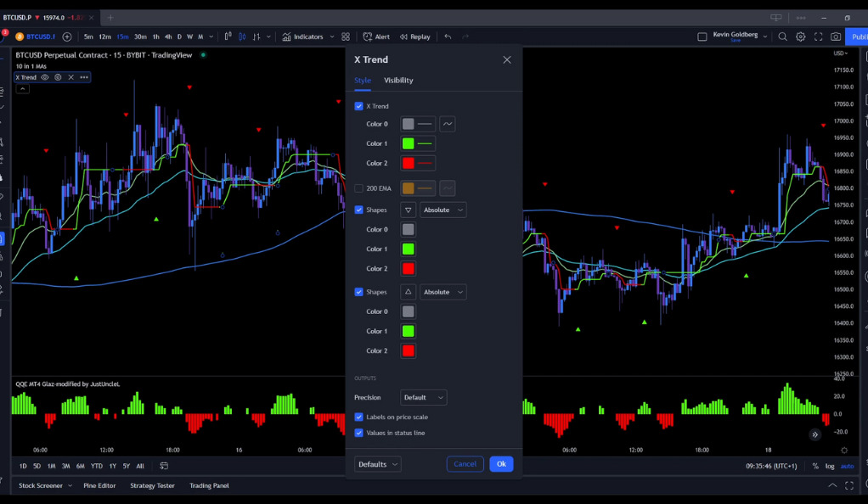Viewport: 868px width, 504px height.
Task: Toggle percent price scale mode
Action: click(815, 467)
